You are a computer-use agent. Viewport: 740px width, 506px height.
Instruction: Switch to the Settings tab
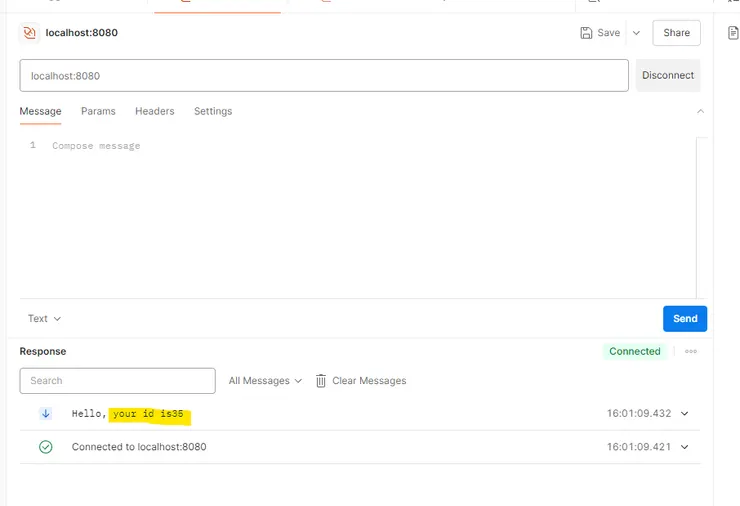[213, 111]
